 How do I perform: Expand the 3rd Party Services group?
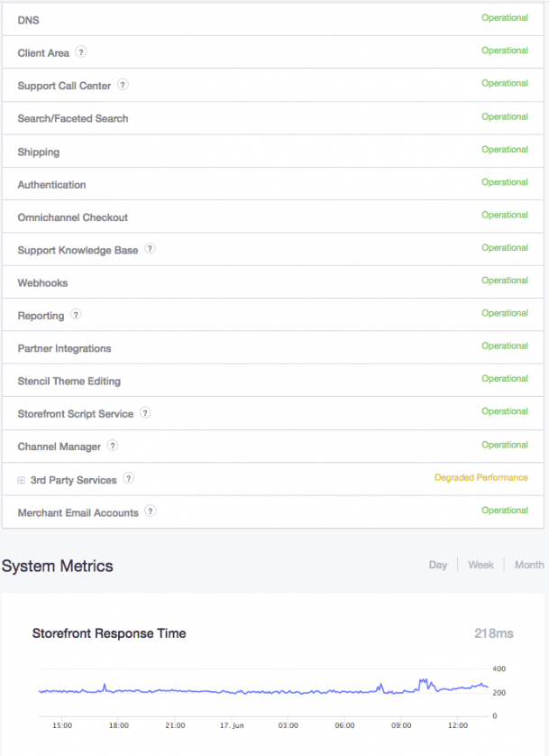point(22,480)
